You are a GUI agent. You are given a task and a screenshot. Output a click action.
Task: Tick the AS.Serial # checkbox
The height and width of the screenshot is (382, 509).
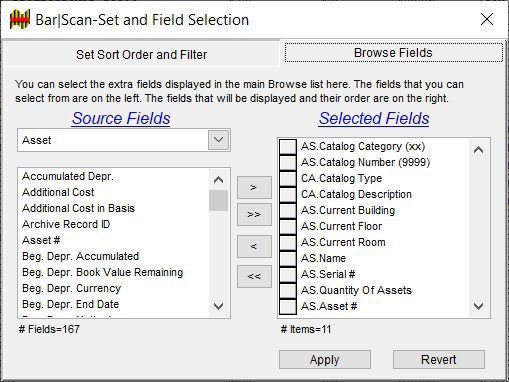pos(288,275)
